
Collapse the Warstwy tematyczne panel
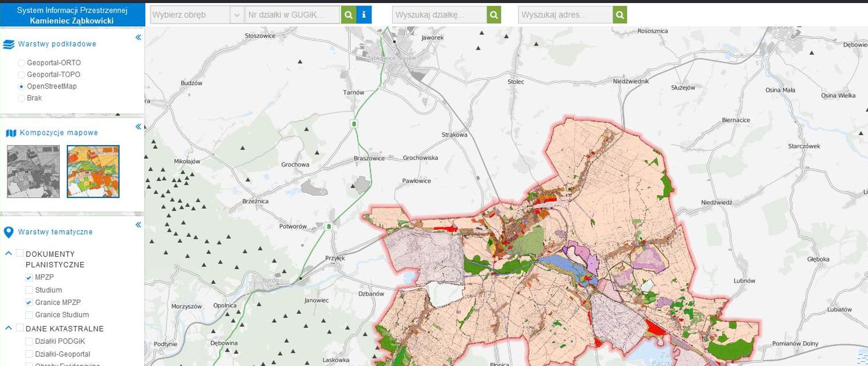[x=138, y=225]
